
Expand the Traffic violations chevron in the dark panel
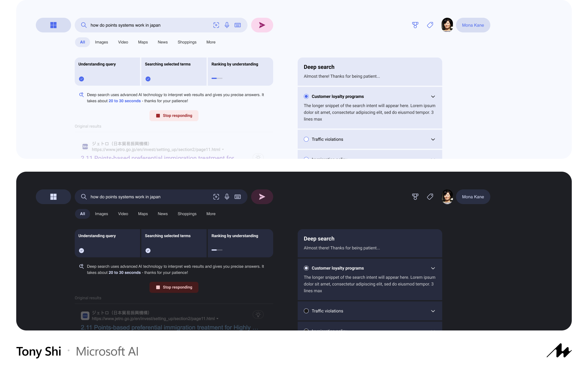pyautogui.click(x=433, y=311)
